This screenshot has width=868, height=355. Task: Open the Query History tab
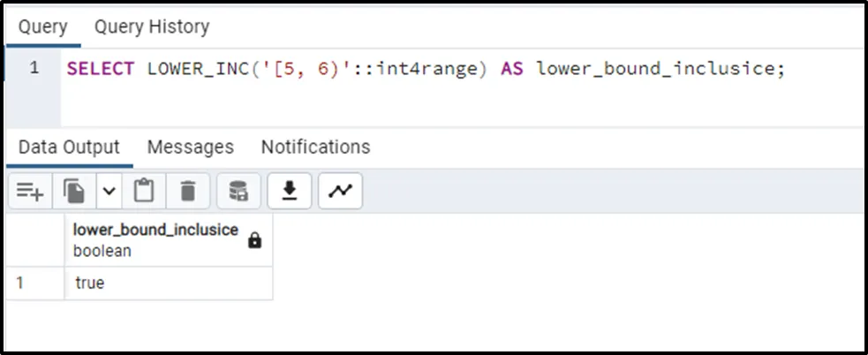tap(152, 26)
